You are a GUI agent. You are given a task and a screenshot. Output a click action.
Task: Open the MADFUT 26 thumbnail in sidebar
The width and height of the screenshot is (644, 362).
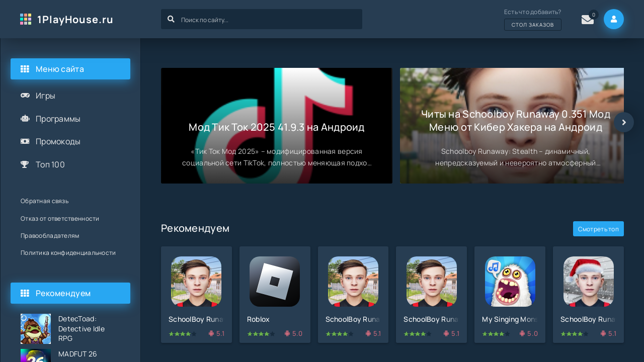[x=36, y=355]
